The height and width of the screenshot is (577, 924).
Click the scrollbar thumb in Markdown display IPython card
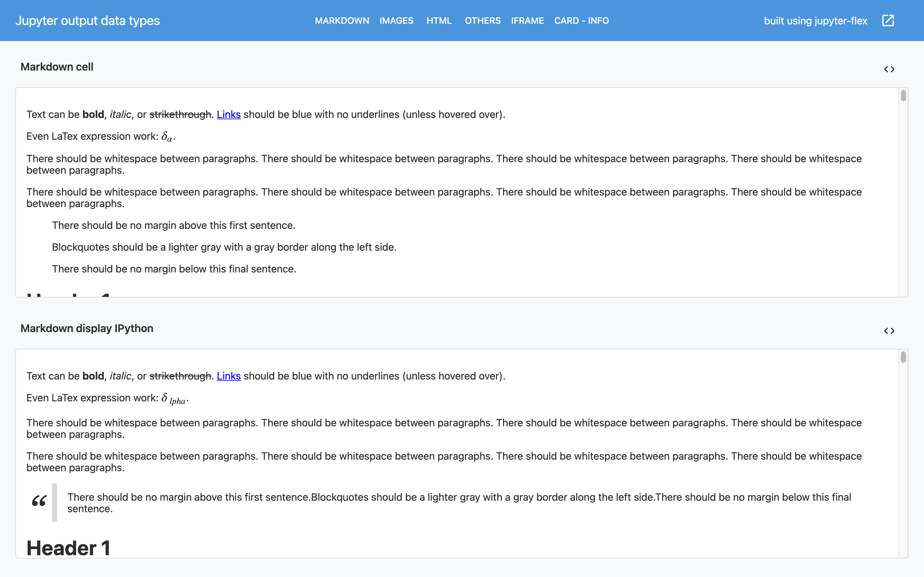coord(903,357)
